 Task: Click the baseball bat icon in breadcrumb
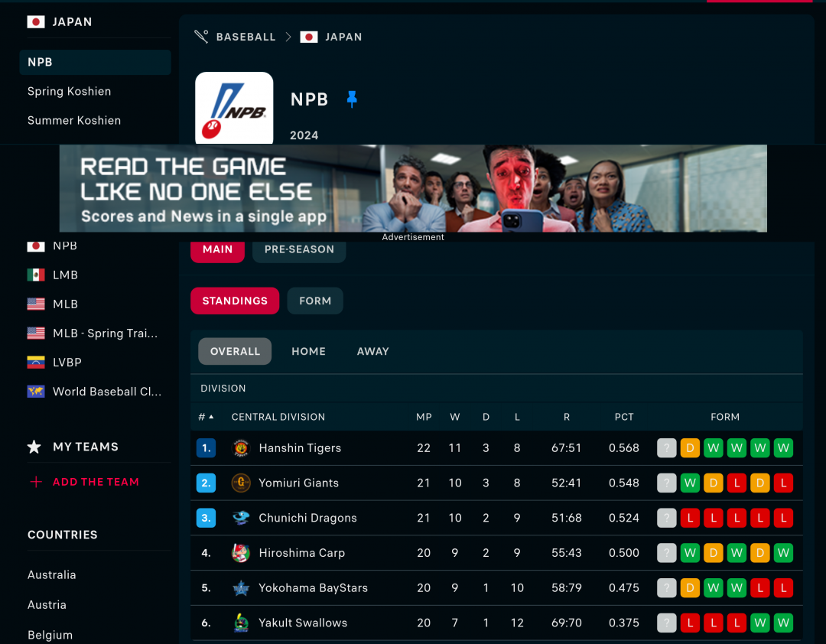[201, 37]
